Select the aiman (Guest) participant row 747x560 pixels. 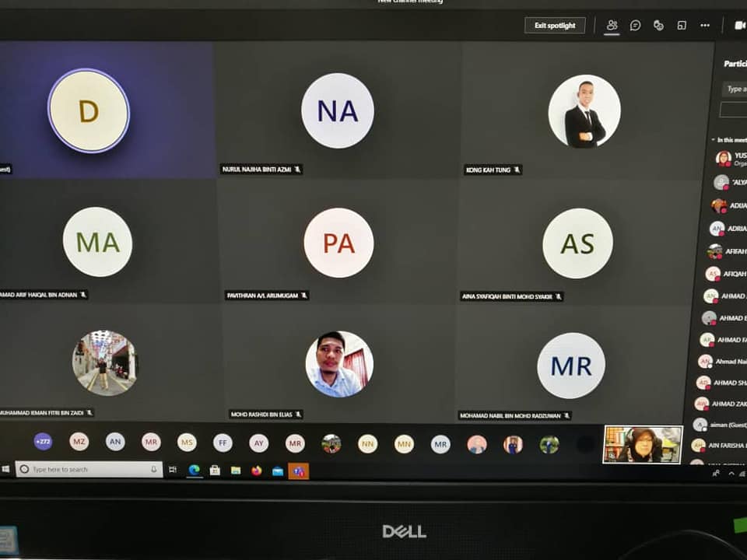[719, 425]
